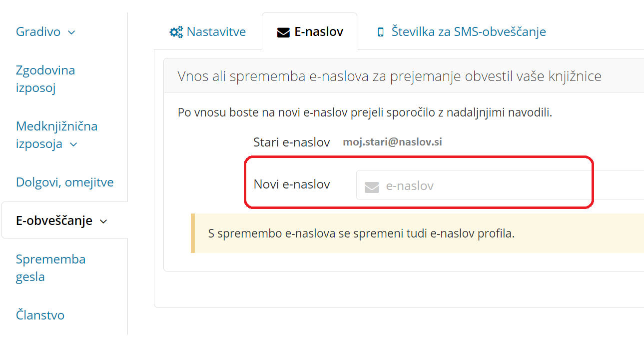This screenshot has height=339, width=644.
Task: Expand the Medknjižnična izposoja chevron
Action: tap(73, 145)
